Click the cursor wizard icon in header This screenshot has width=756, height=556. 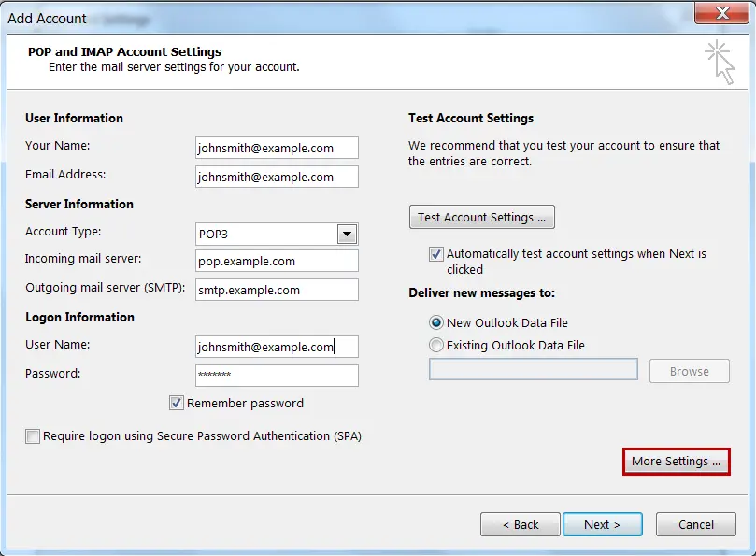tap(720, 62)
